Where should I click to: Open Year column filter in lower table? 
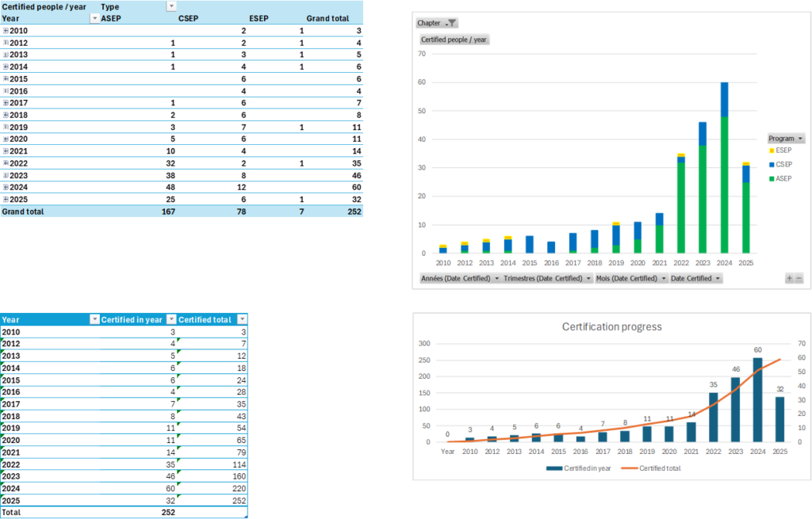tap(94, 319)
